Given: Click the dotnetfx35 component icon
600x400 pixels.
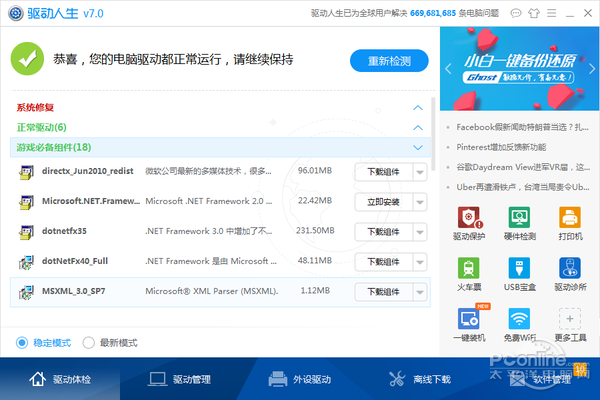Looking at the screenshot, I should click(x=26, y=232).
